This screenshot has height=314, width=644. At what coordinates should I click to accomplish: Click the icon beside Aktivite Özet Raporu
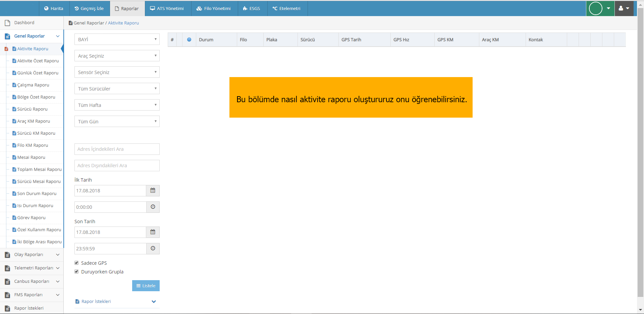click(x=14, y=61)
